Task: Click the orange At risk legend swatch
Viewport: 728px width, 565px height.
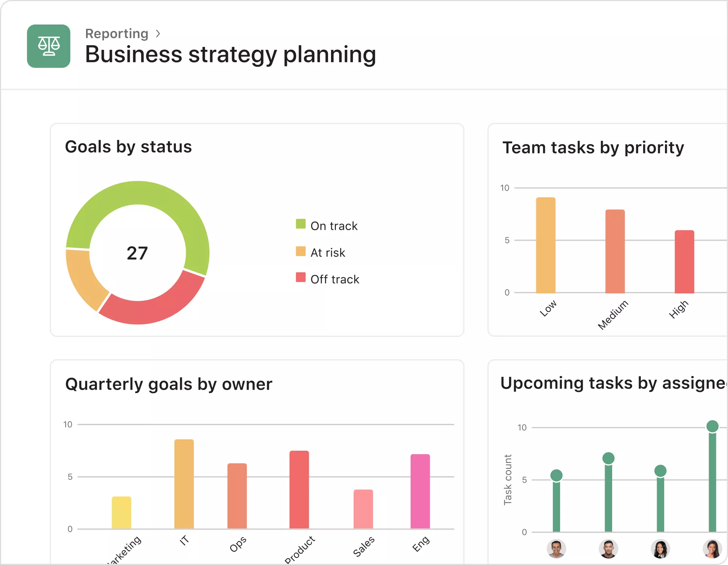Action: [301, 251]
